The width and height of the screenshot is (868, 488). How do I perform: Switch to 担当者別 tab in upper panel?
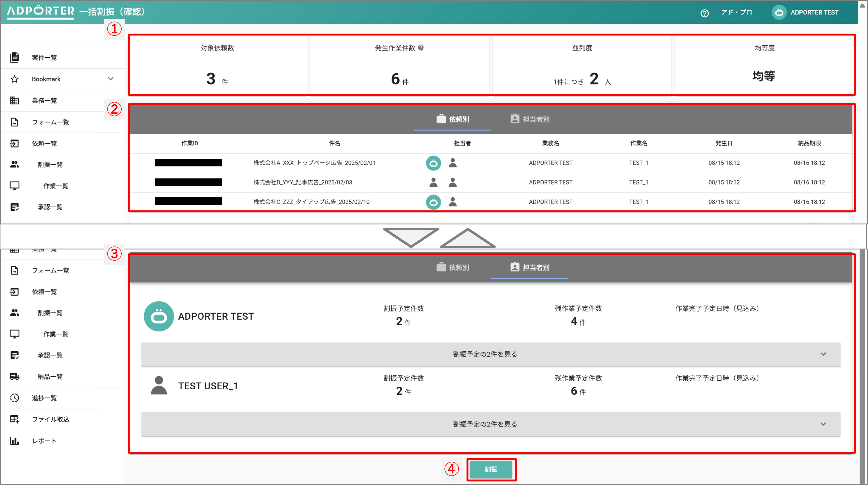pyautogui.click(x=530, y=119)
